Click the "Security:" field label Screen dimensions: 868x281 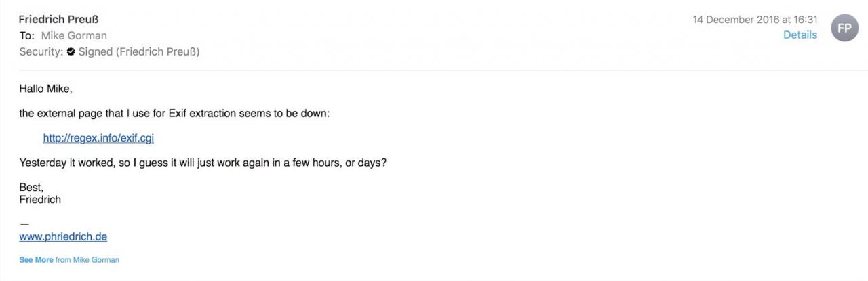pos(41,51)
